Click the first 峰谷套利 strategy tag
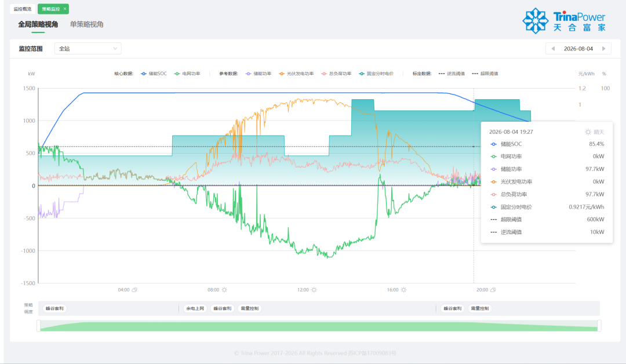The height and width of the screenshot is (364, 626). [x=54, y=308]
